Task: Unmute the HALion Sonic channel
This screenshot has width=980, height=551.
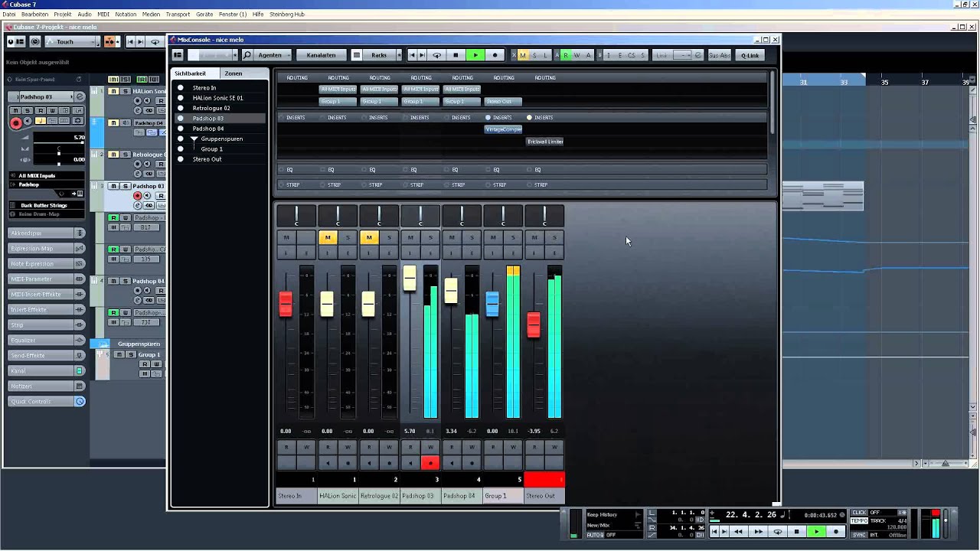Action: pos(328,237)
